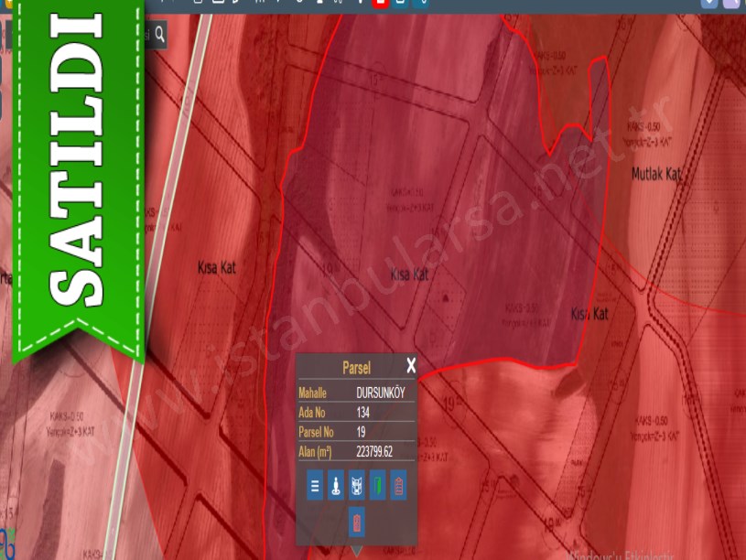746x560 pixels.
Task: Click the Parsel No value 19
Action: pyautogui.click(x=361, y=432)
